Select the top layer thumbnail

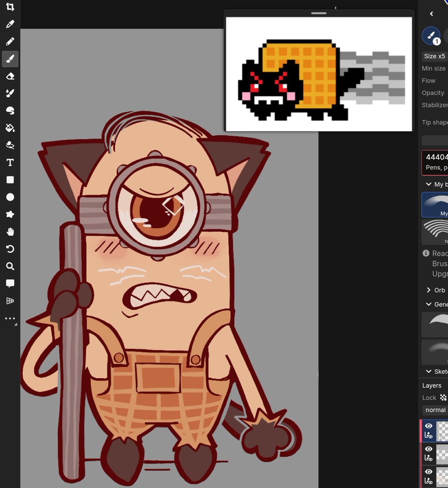[442, 431]
